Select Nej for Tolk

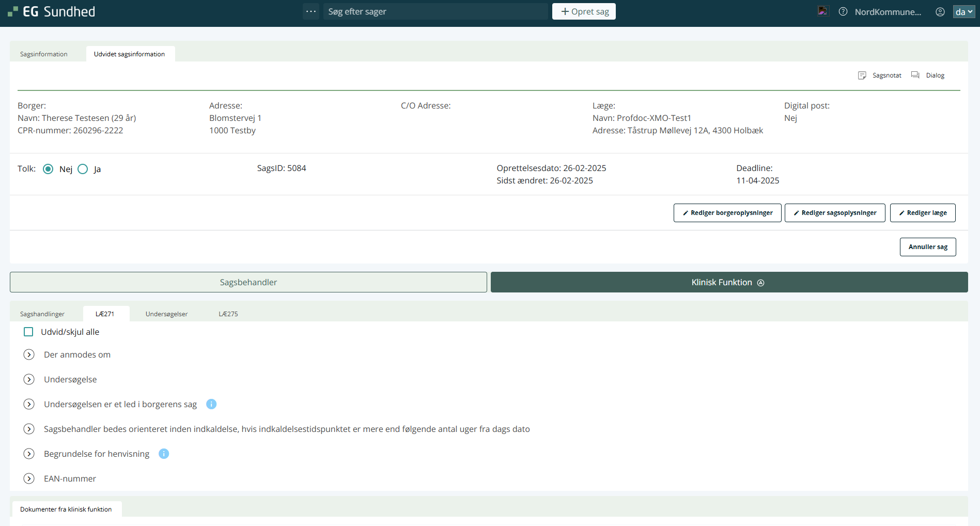coord(48,169)
